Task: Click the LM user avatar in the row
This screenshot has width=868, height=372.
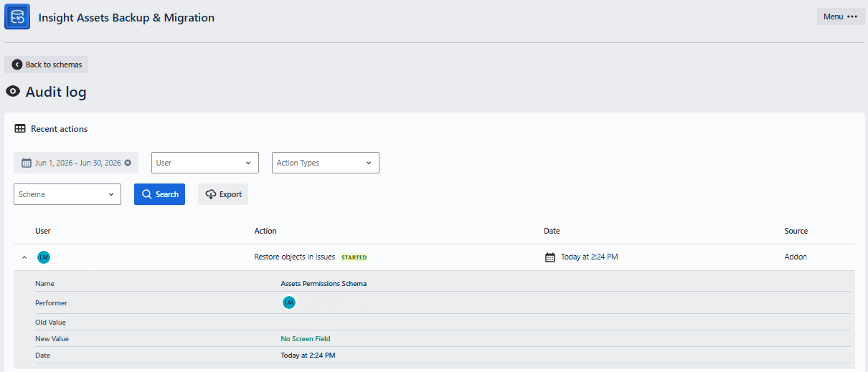Action: pyautogui.click(x=44, y=257)
